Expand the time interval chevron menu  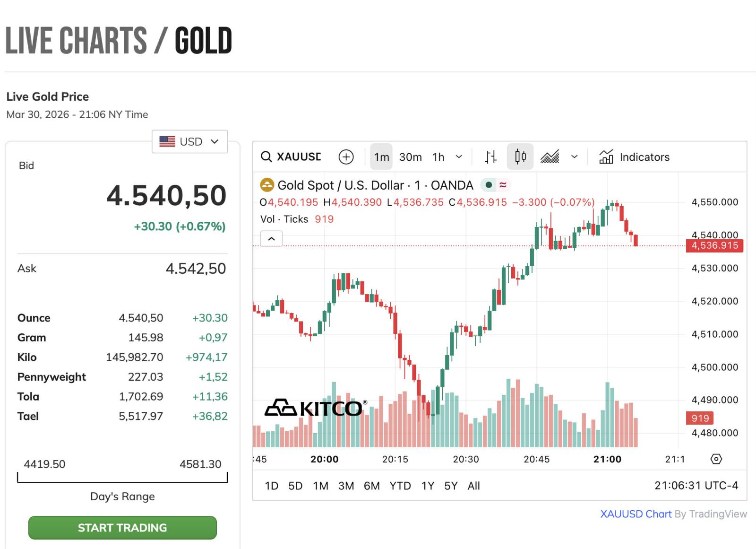click(x=459, y=157)
